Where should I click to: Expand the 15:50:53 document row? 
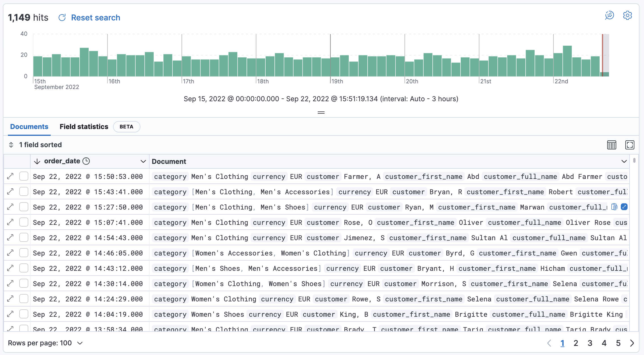[10, 176]
